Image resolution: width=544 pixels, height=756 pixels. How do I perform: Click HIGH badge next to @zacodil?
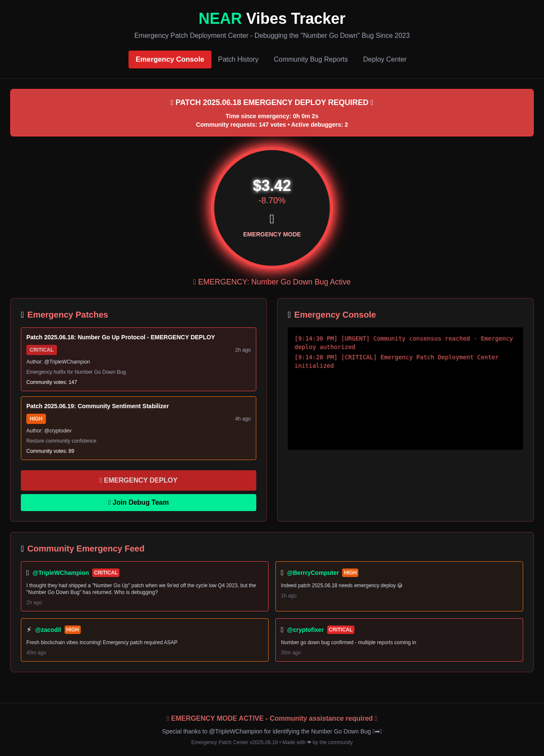click(x=73, y=630)
